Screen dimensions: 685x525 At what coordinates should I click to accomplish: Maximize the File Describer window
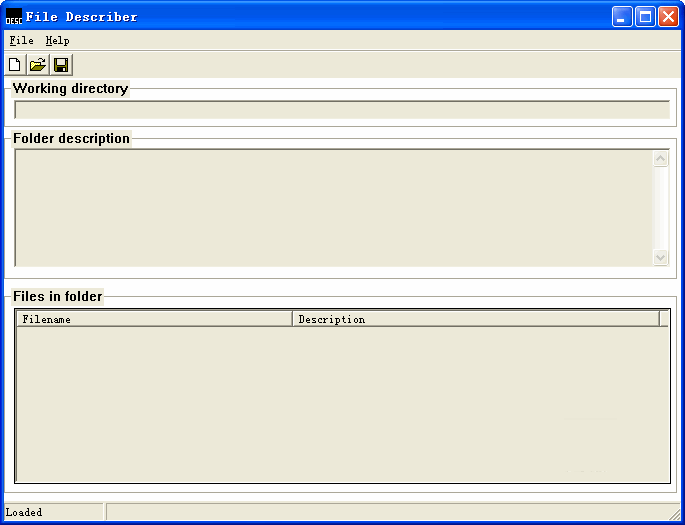(645, 17)
